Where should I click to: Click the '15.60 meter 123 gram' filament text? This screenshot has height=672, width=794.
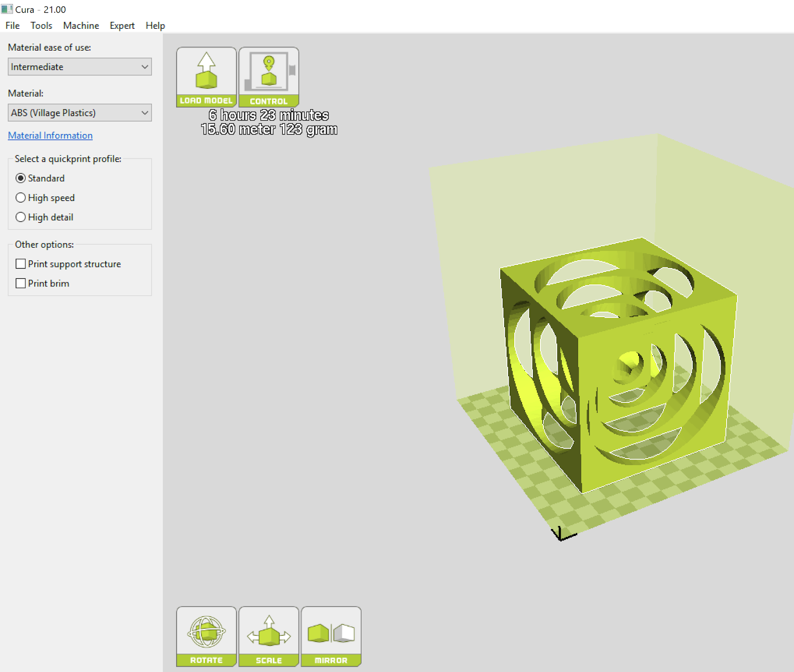269,130
